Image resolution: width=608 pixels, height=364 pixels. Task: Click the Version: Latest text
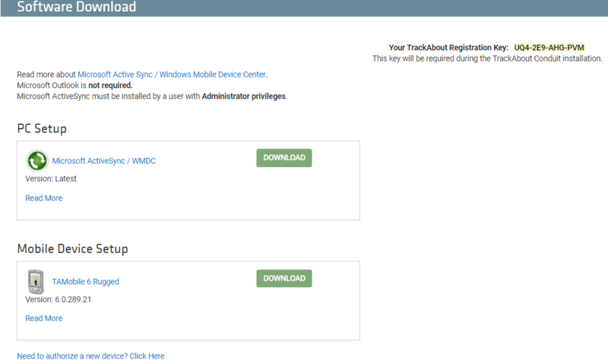coord(51,179)
